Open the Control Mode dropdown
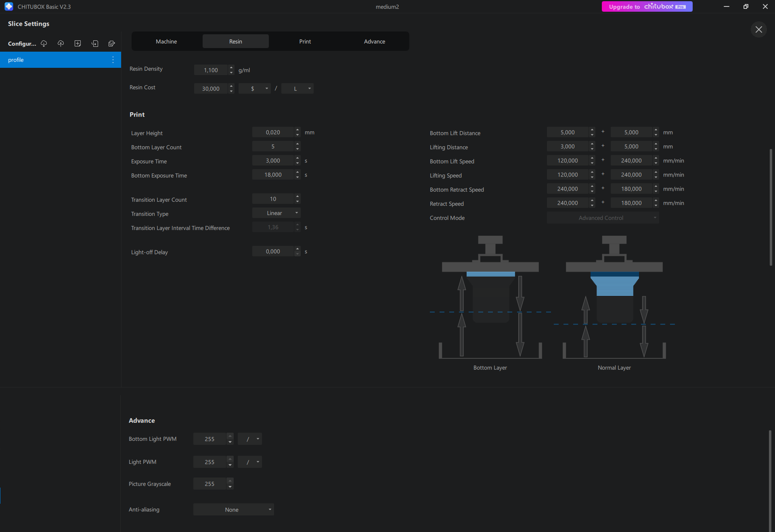Viewport: 775px width, 532px height. [x=603, y=218]
